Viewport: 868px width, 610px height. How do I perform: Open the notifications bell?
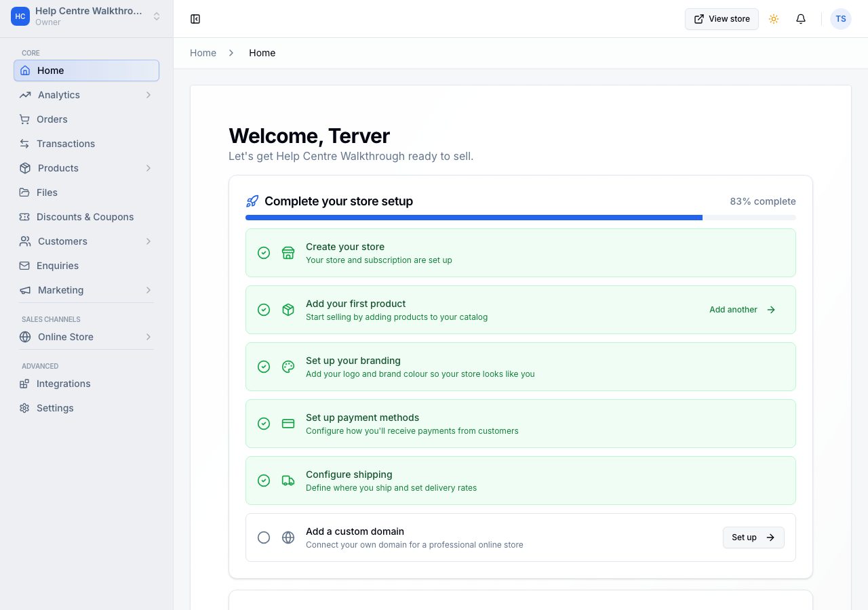(801, 19)
